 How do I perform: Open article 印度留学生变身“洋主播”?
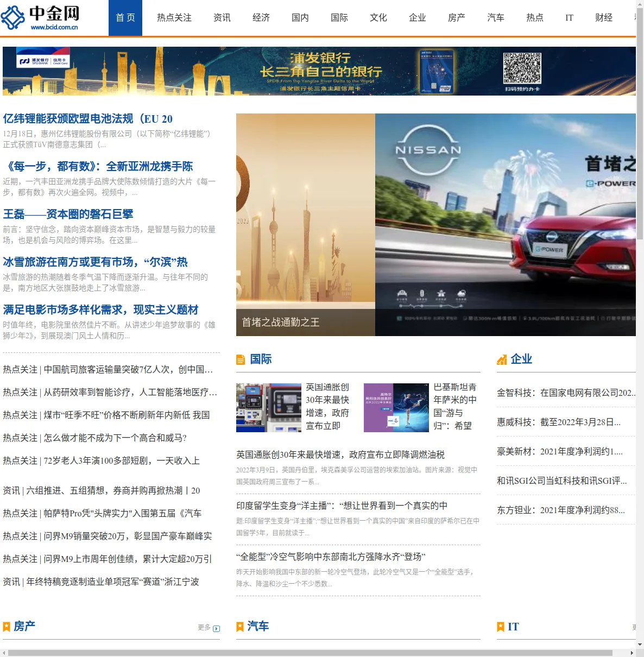point(342,506)
